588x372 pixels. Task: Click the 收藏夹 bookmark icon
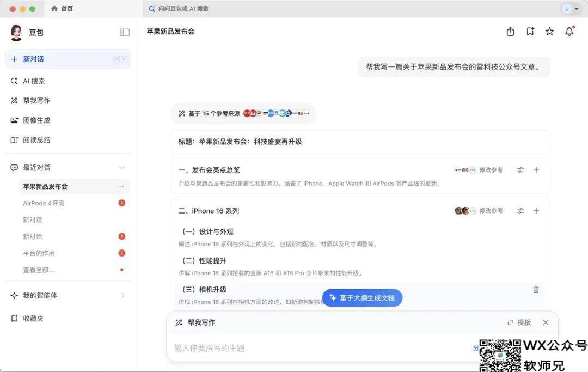coord(14,319)
